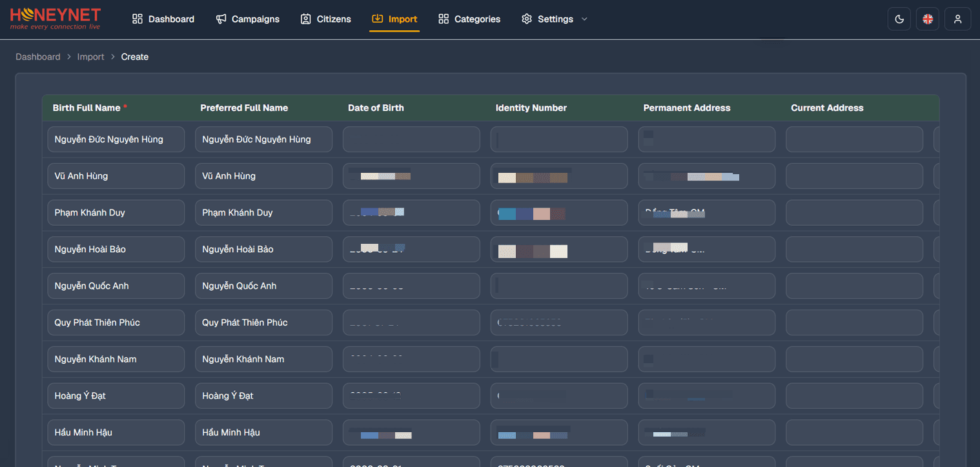Screen dimensions: 980x467
Task: Edit preferred name Nguyễn Đức Nguyên Hùng
Action: click(x=264, y=139)
